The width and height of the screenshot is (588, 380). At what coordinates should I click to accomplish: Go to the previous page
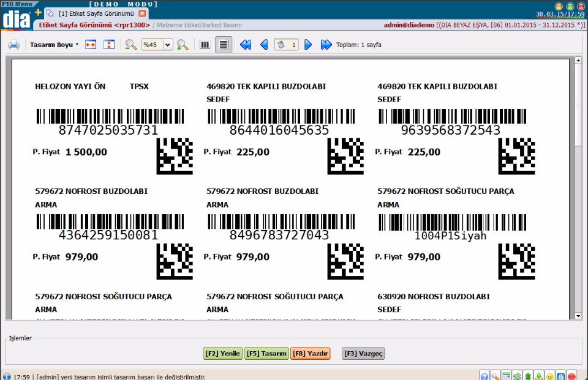[264, 45]
